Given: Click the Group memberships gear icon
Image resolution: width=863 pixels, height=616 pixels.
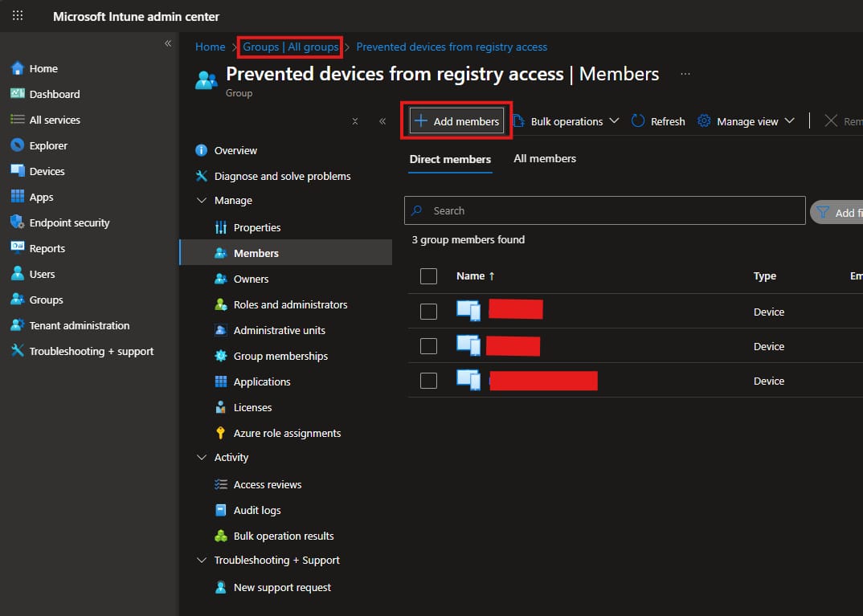Looking at the screenshot, I should click(221, 356).
